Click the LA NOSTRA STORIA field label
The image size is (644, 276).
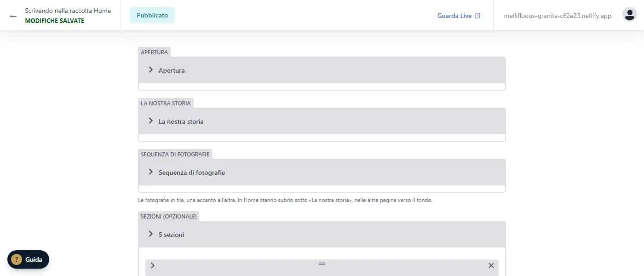click(x=166, y=103)
